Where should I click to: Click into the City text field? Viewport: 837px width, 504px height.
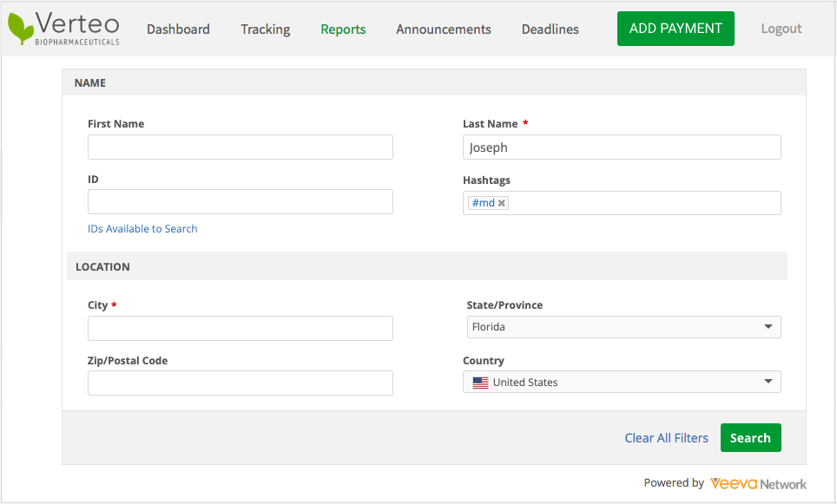pos(241,328)
